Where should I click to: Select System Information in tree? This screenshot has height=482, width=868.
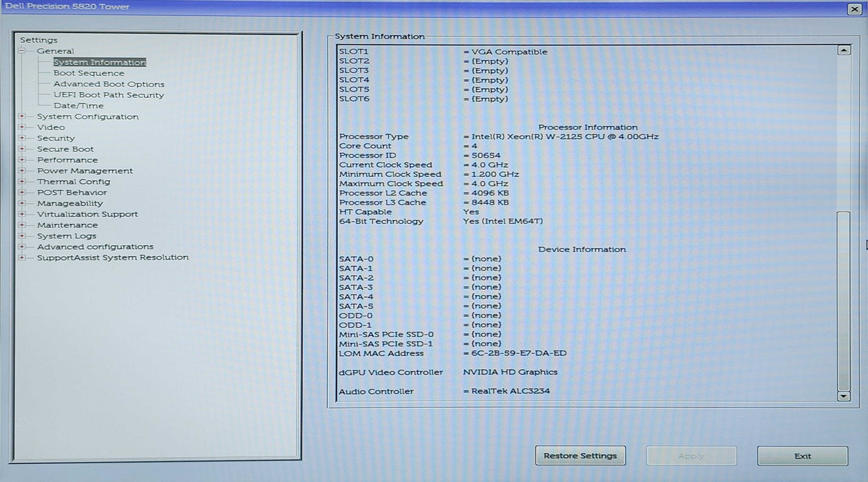click(x=99, y=62)
